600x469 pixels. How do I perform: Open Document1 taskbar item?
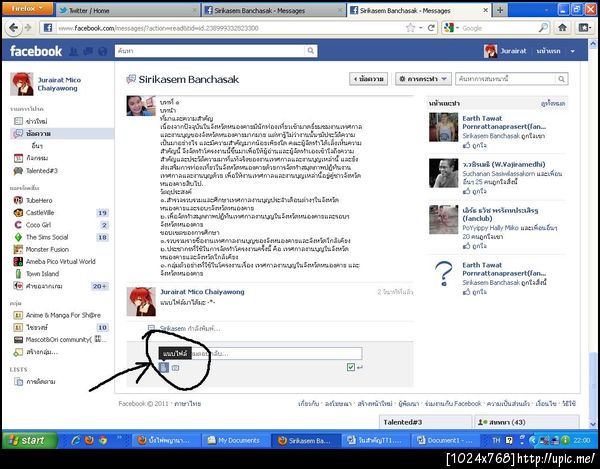pos(445,440)
